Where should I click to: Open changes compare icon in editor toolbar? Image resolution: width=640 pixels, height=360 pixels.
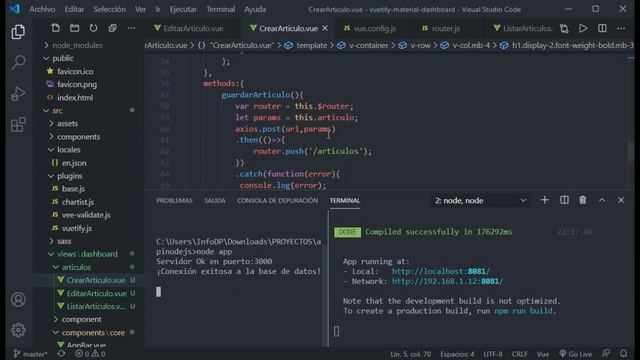click(x=564, y=28)
